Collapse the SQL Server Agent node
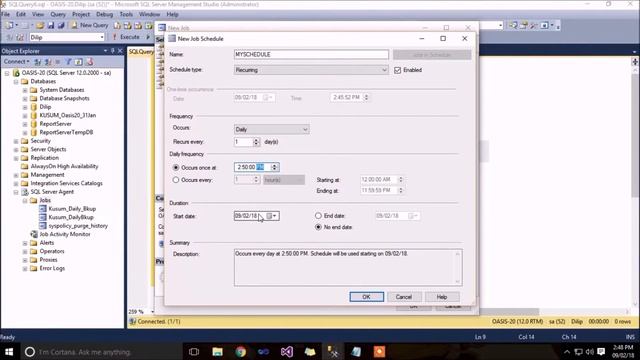 [x=16, y=192]
